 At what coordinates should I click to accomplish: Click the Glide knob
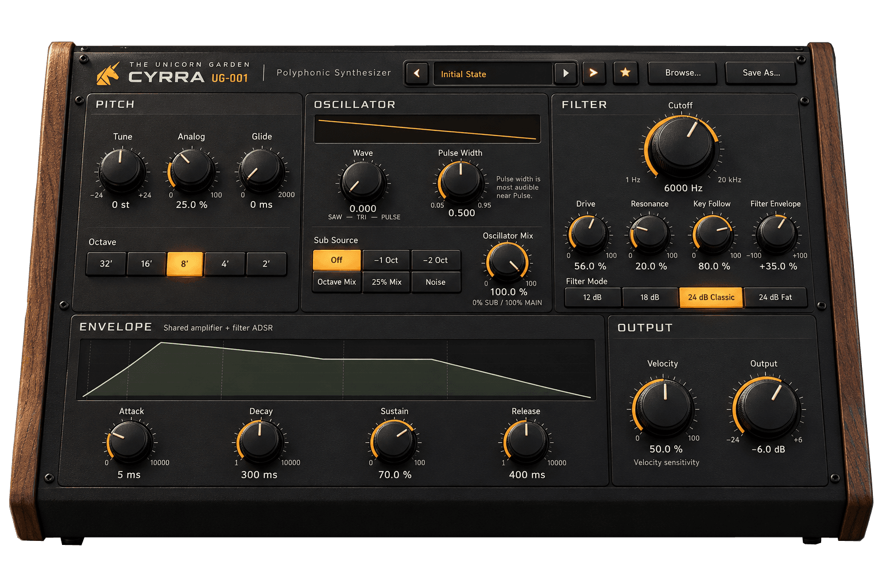tap(262, 170)
